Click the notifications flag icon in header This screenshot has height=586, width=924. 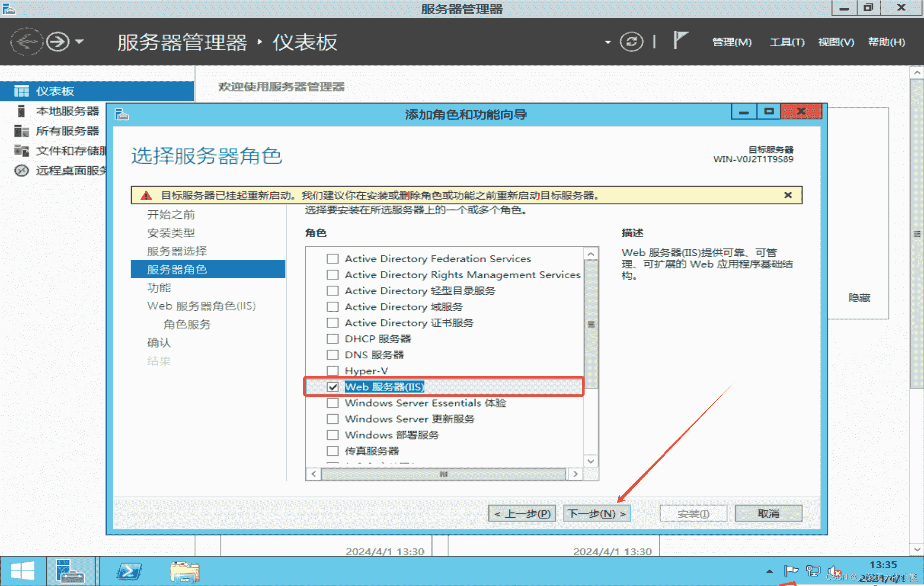[x=680, y=41]
